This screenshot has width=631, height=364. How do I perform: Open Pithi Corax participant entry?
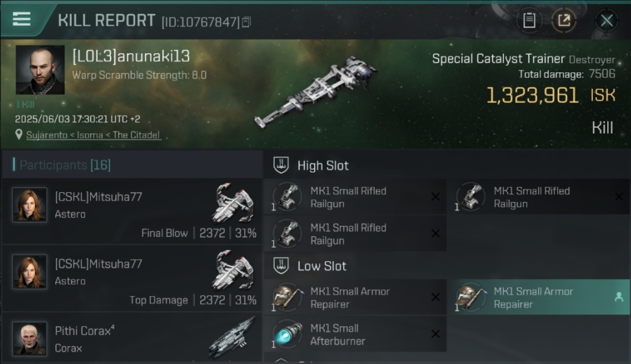pos(132,338)
